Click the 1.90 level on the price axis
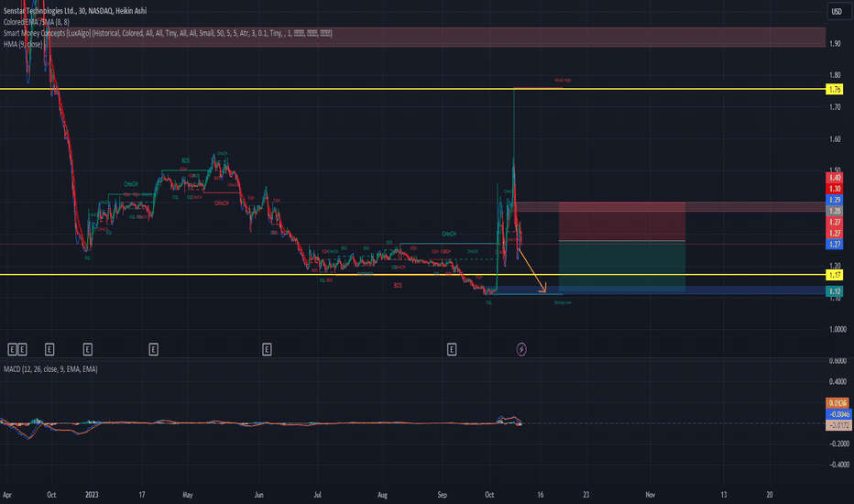This screenshot has width=854, height=504. click(x=835, y=44)
